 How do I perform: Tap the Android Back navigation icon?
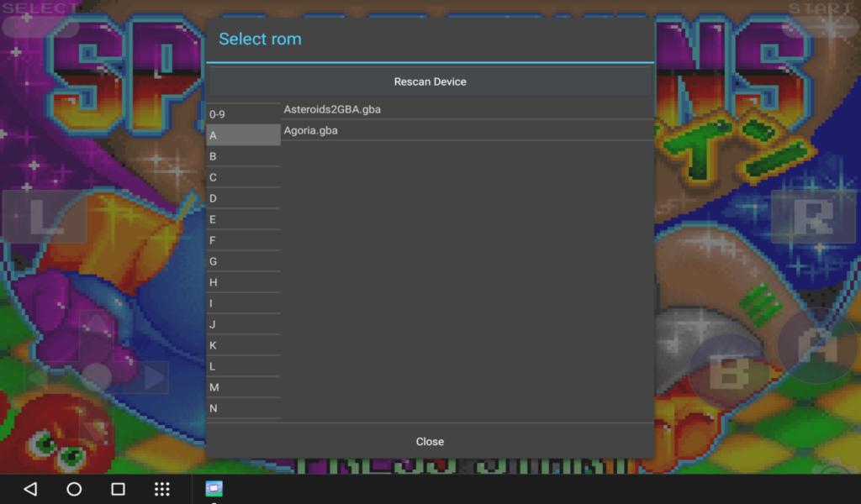coord(31,489)
